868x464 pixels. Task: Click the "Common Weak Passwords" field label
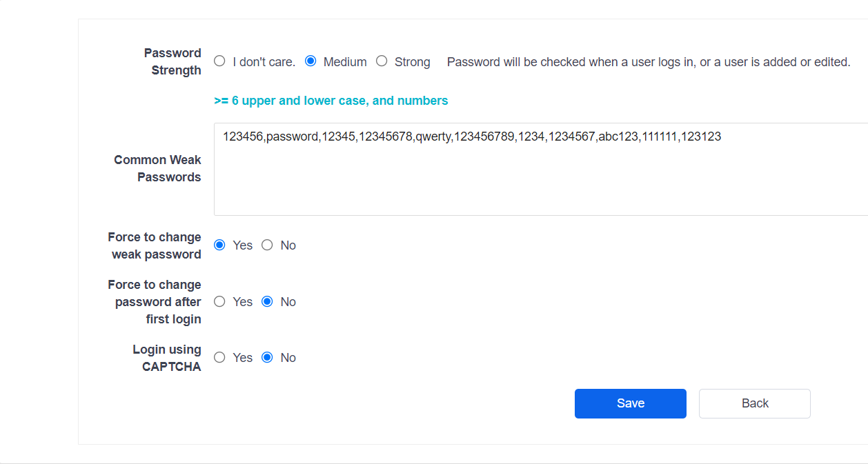[x=157, y=168]
